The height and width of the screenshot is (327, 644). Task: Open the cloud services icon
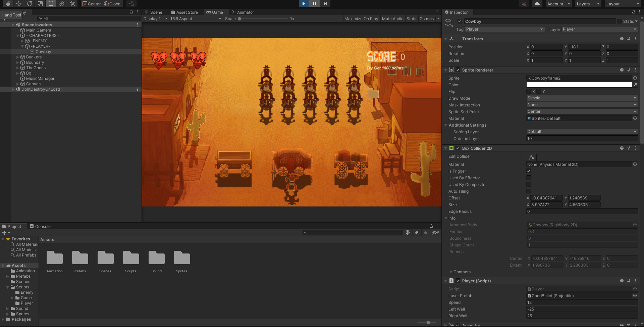click(x=537, y=4)
